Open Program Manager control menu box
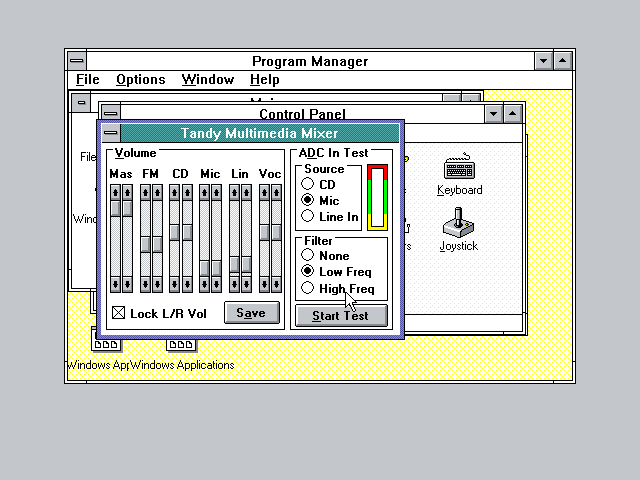The image size is (640, 480). tap(77, 61)
